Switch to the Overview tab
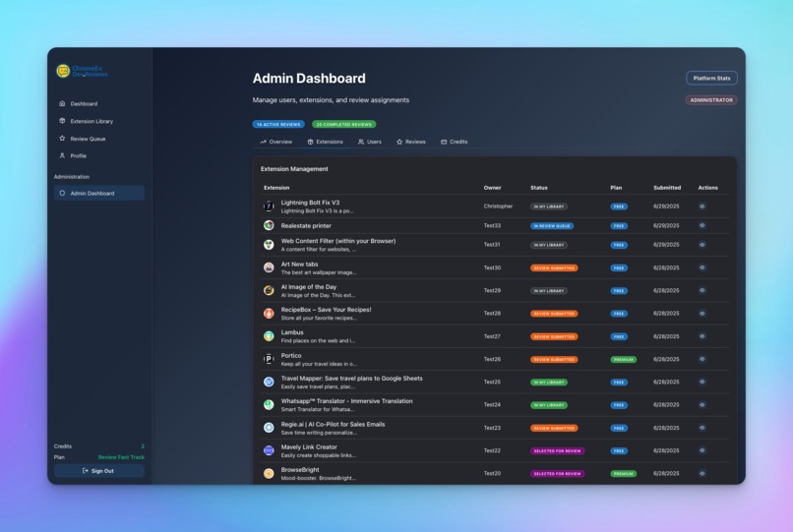The image size is (793, 532). tap(276, 143)
